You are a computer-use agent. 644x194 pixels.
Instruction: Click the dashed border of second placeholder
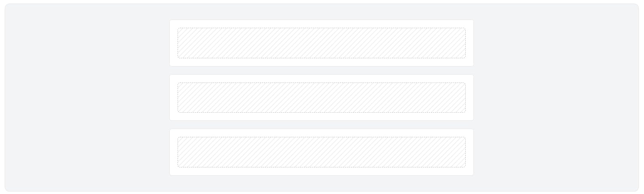[x=321, y=83]
